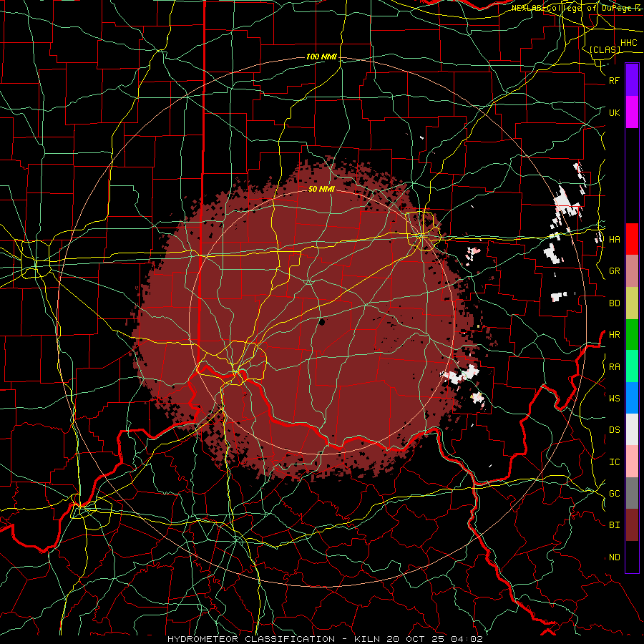Click the 'RF' legend label
The width and height of the screenshot is (644, 644).
pyautogui.click(x=614, y=80)
